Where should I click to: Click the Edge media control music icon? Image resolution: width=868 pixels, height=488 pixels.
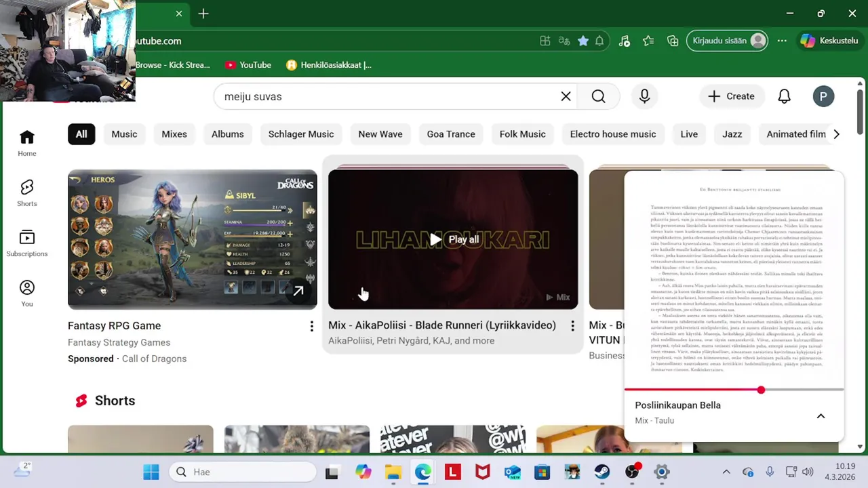pos(625,41)
